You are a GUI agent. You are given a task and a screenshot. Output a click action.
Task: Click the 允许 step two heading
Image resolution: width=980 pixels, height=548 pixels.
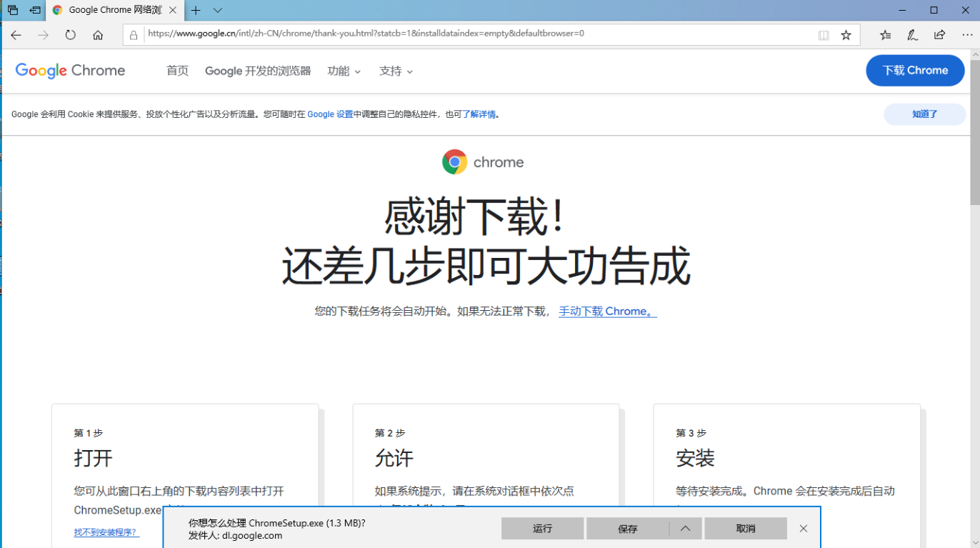coord(394,458)
